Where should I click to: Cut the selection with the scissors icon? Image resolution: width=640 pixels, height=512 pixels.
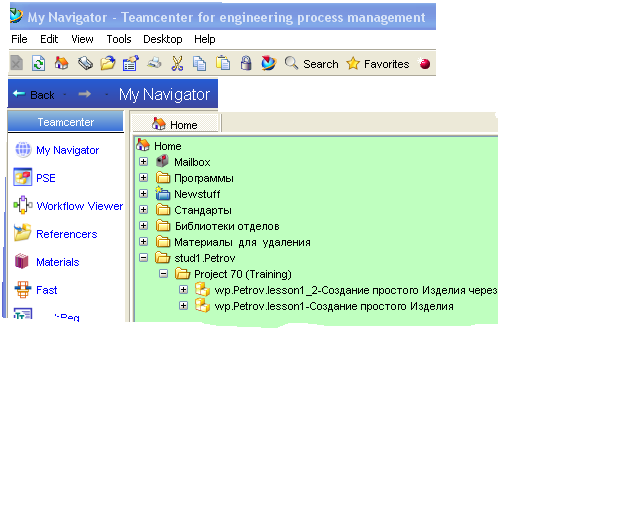coord(177,63)
